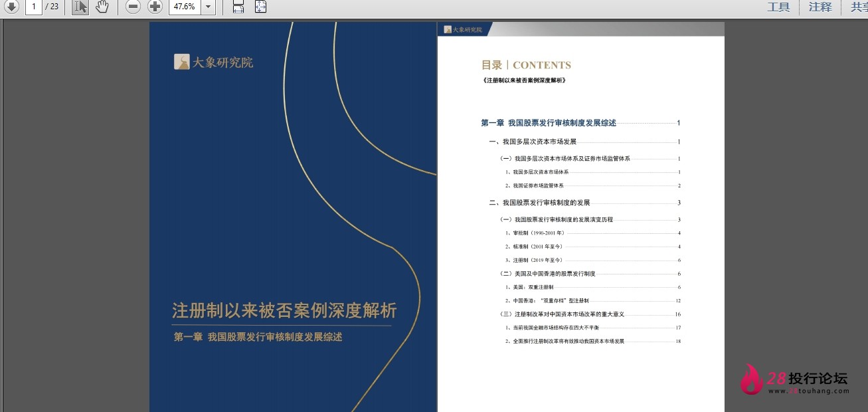Open the zoom level dropdown arrow
This screenshot has width=868, height=412.
209,7
